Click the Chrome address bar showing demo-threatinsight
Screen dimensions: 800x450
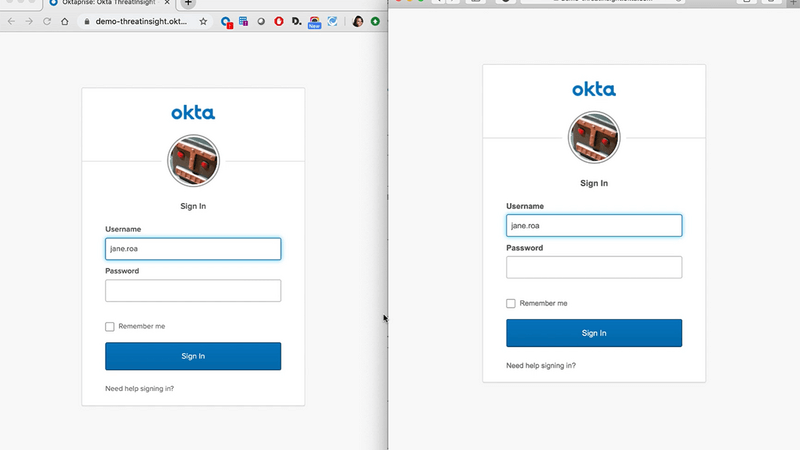[x=140, y=21]
